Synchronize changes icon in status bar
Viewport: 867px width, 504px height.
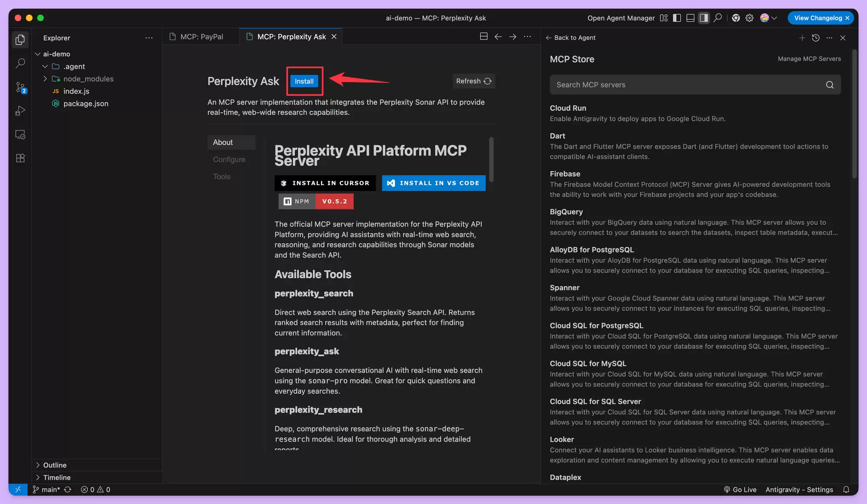click(x=68, y=489)
